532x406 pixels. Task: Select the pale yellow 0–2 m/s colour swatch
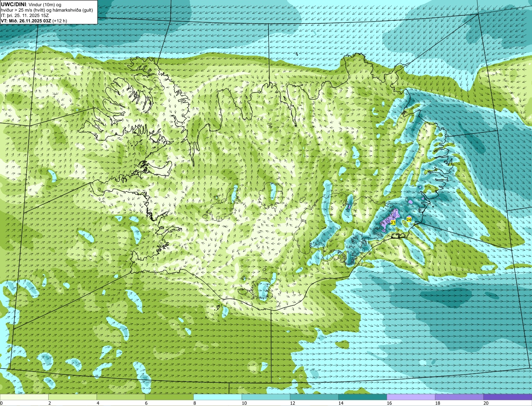[x=24, y=397]
